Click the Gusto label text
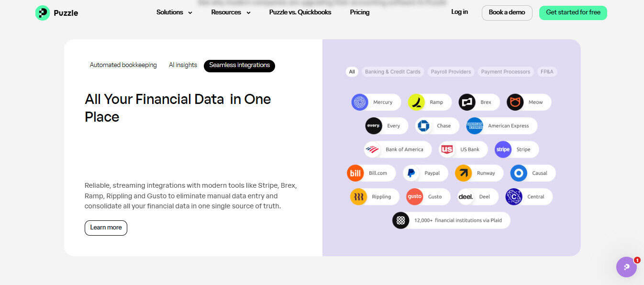The width and height of the screenshot is (644, 285). point(435,197)
